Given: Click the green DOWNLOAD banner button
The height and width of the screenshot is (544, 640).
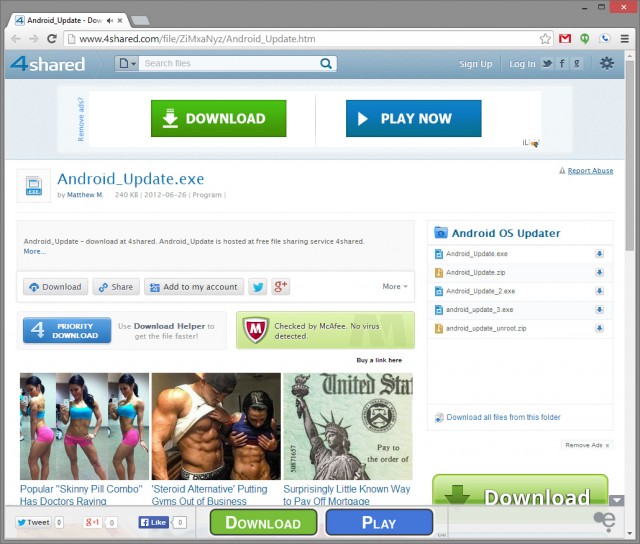Looking at the screenshot, I should click(x=218, y=118).
